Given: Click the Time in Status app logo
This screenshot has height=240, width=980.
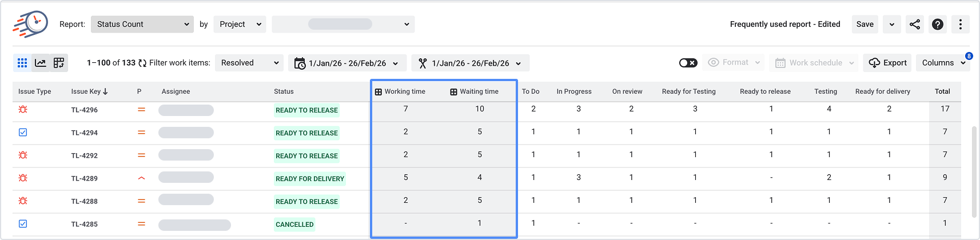Looking at the screenshot, I should pos(30,24).
